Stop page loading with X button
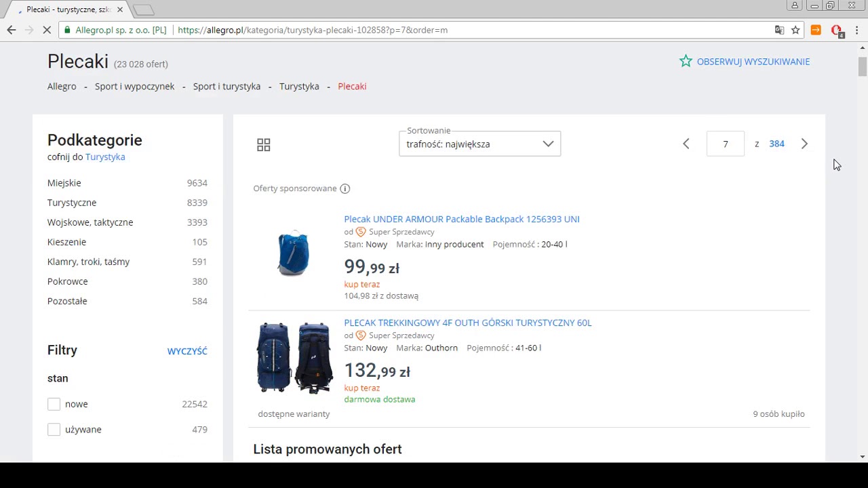 [x=47, y=30]
